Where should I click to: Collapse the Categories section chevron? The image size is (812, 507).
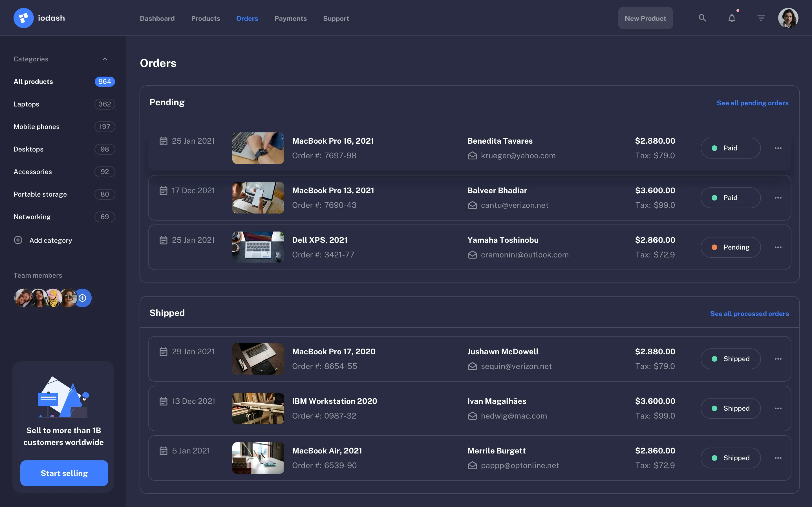coord(105,59)
